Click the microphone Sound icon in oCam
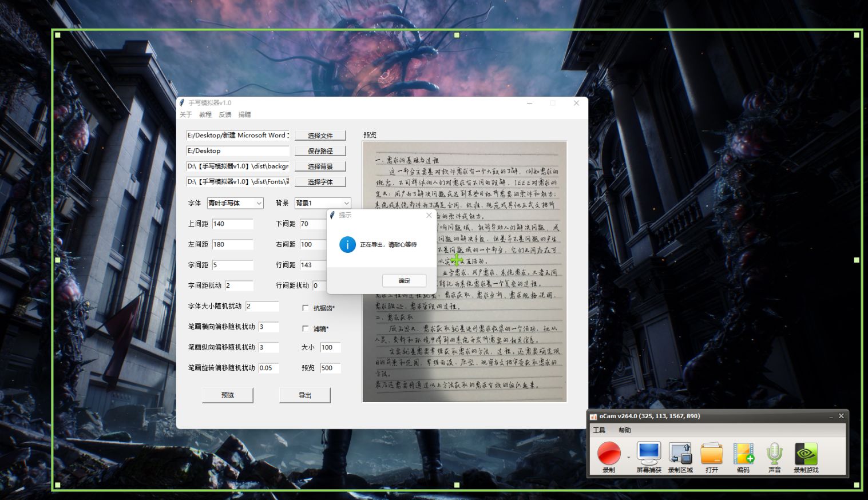This screenshot has height=500, width=868. pyautogui.click(x=774, y=454)
